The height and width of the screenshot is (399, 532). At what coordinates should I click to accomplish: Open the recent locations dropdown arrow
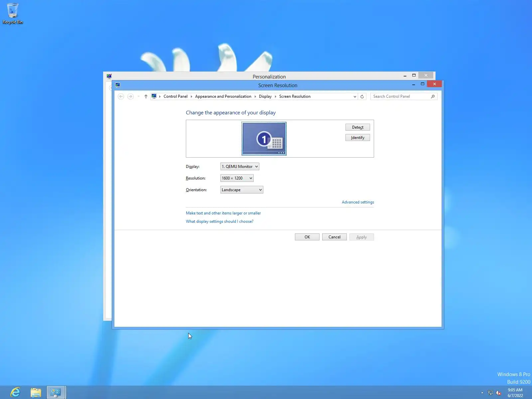138,96
